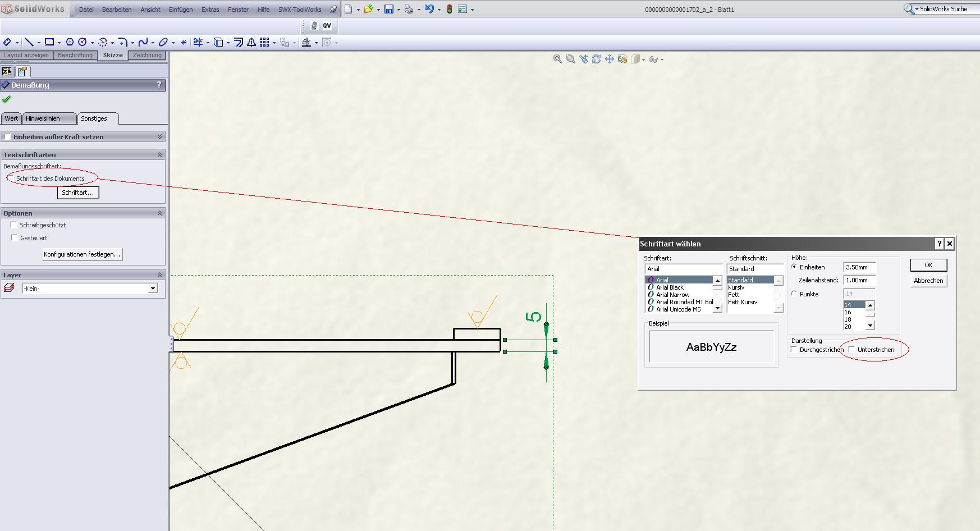
Task: Select the Mirror Entities tool
Action: pos(251,42)
